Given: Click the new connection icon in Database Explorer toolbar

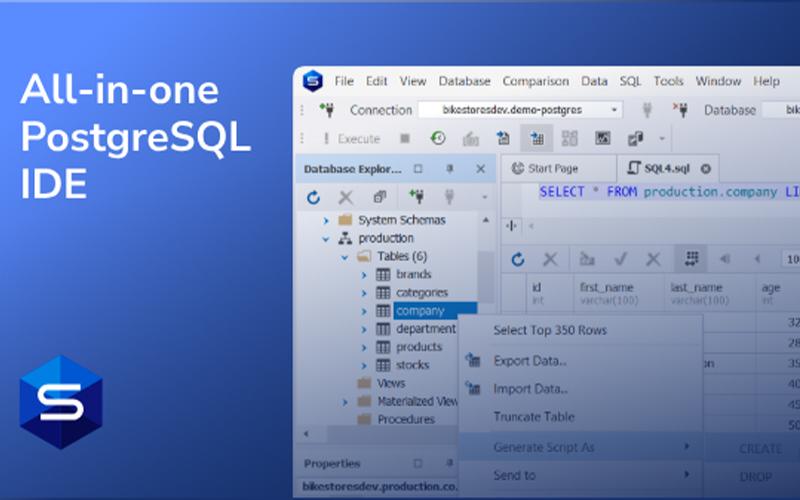Looking at the screenshot, I should point(416,196).
